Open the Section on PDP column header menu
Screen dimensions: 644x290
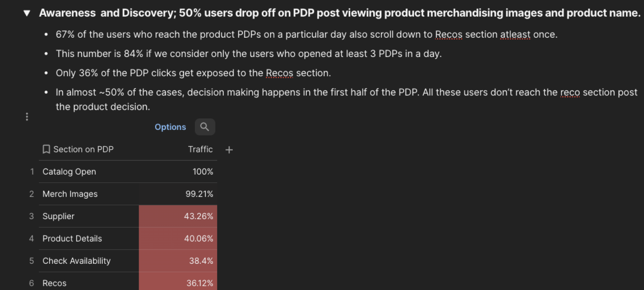click(83, 149)
